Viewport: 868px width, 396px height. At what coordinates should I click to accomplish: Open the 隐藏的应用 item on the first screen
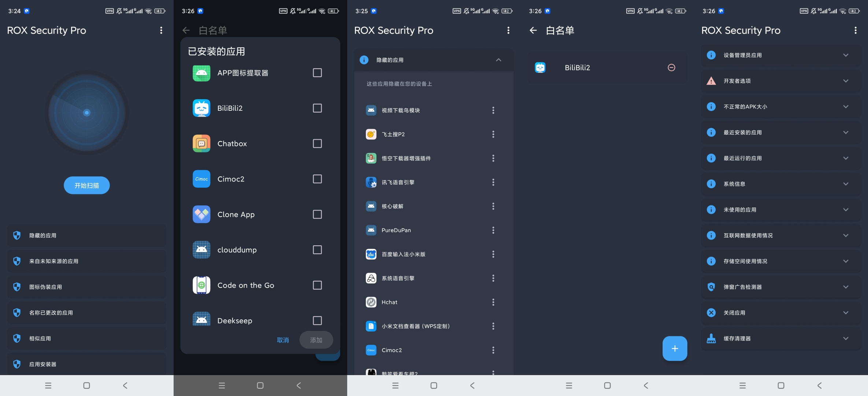click(x=87, y=235)
